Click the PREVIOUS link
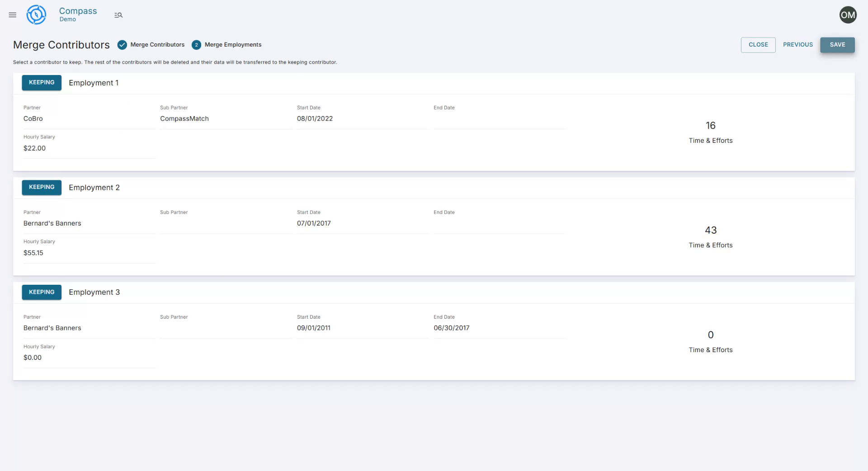Screen dimensions: 868x471 [x=797, y=44]
